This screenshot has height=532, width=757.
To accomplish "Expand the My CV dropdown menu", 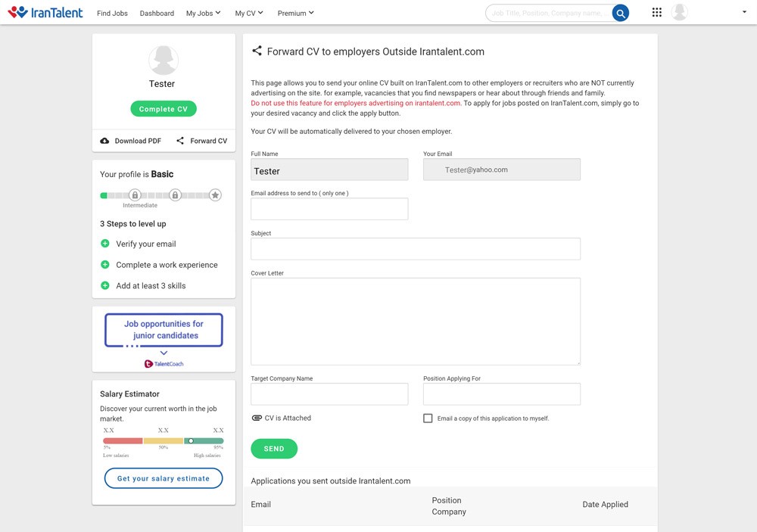I will (x=249, y=13).
